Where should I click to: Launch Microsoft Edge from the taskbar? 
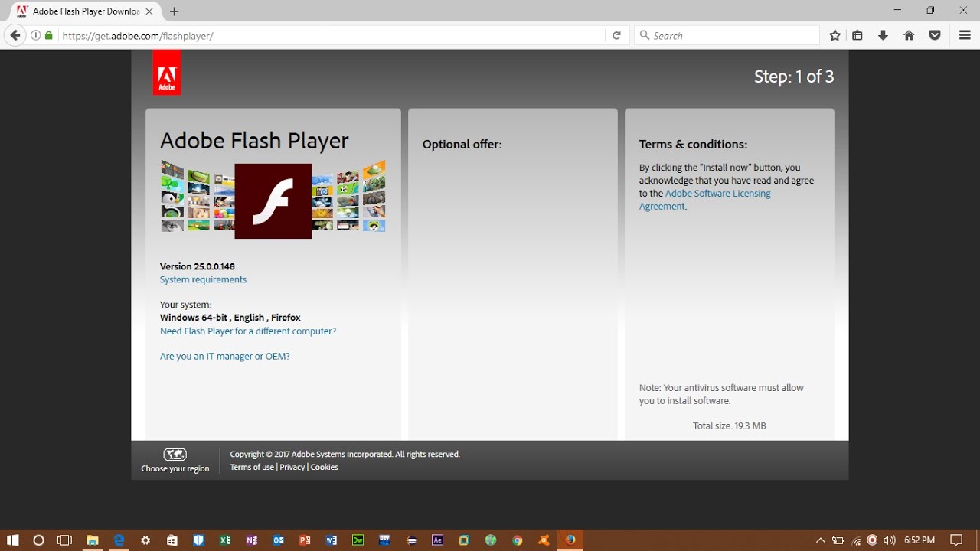click(119, 540)
